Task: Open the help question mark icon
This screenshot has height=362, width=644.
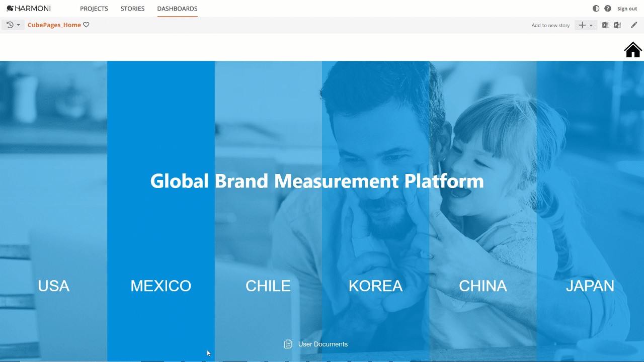Action: pyautogui.click(x=608, y=9)
